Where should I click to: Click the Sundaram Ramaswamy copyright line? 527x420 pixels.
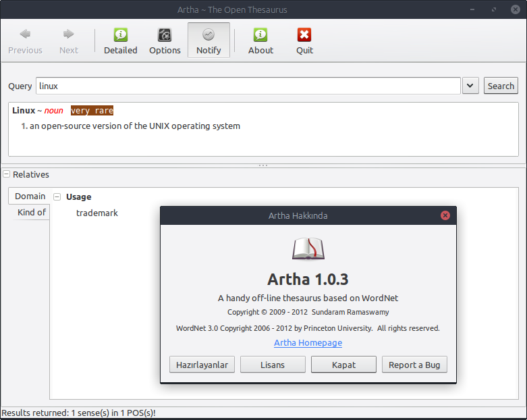pyautogui.click(x=308, y=312)
